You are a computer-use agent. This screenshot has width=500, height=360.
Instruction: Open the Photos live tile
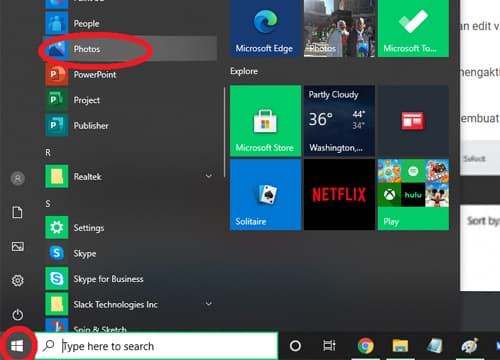pyautogui.click(x=339, y=28)
